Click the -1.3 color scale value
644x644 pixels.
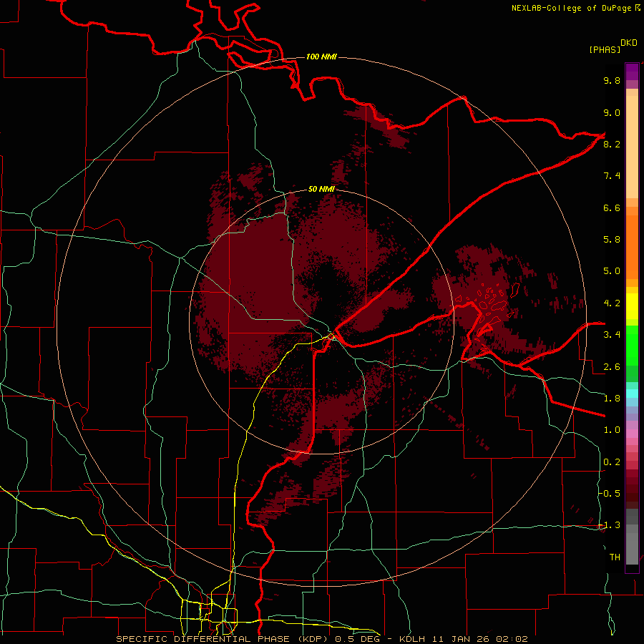[x=610, y=525]
